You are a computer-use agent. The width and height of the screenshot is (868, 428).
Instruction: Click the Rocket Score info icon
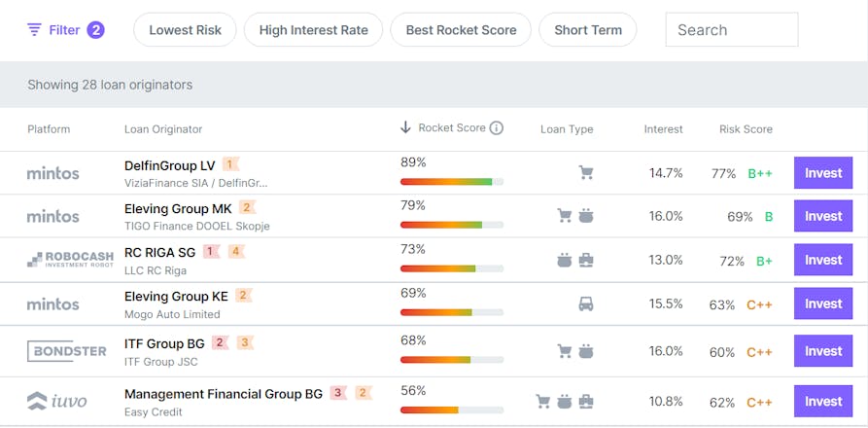(x=497, y=128)
